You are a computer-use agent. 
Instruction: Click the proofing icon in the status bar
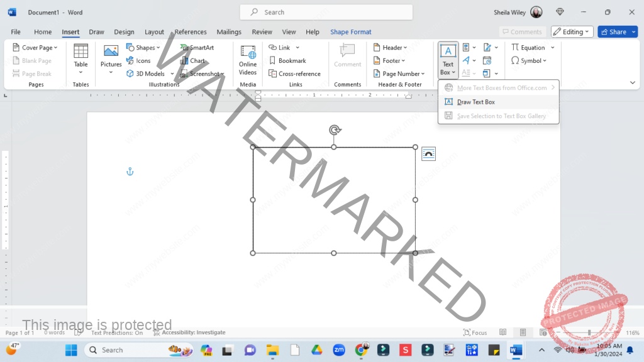(x=77, y=332)
